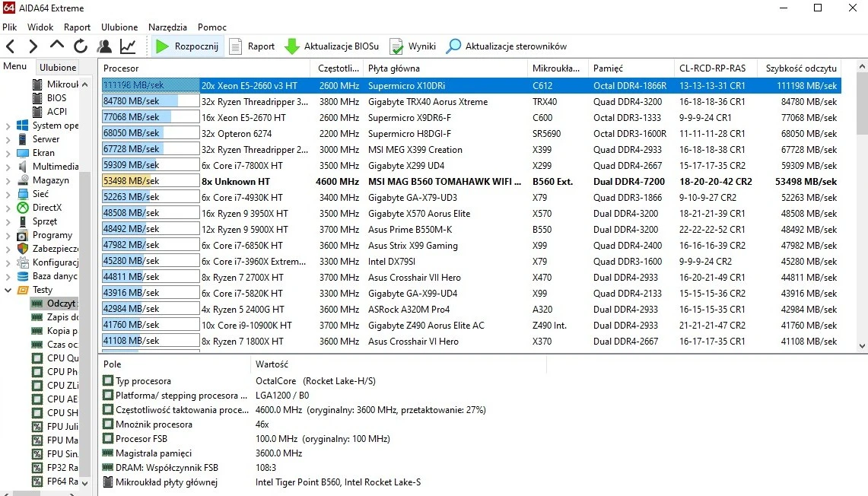Click the up-level arrow icon
Image resolution: width=868 pixels, height=496 pixels.
[x=57, y=46]
